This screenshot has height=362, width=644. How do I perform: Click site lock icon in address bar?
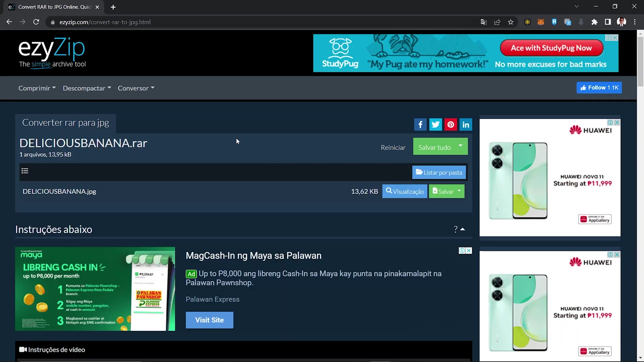53,22
